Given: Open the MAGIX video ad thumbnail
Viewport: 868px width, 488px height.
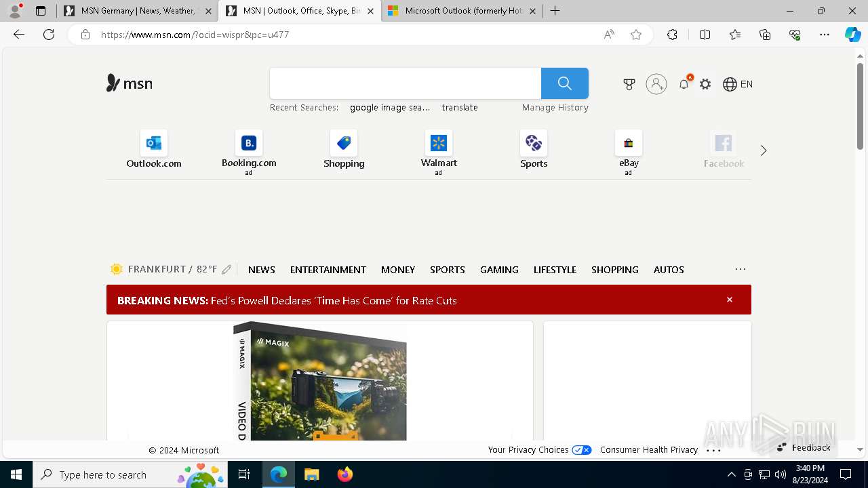Looking at the screenshot, I should [x=320, y=381].
